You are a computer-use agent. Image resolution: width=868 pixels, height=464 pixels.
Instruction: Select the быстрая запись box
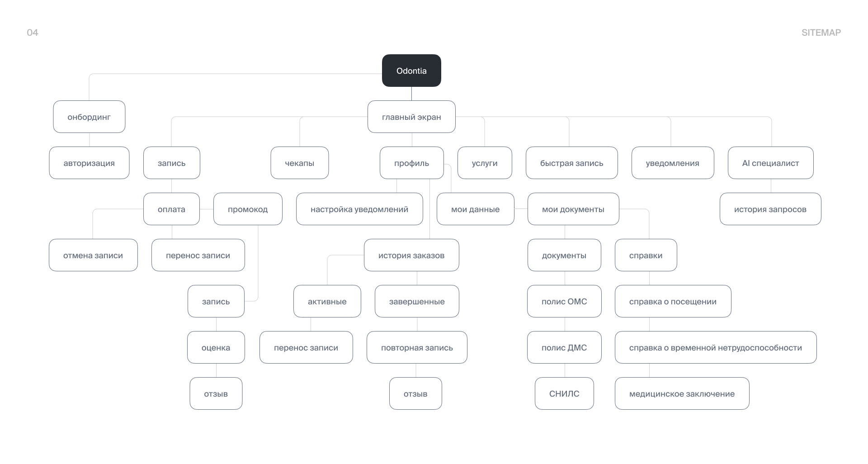coord(571,163)
